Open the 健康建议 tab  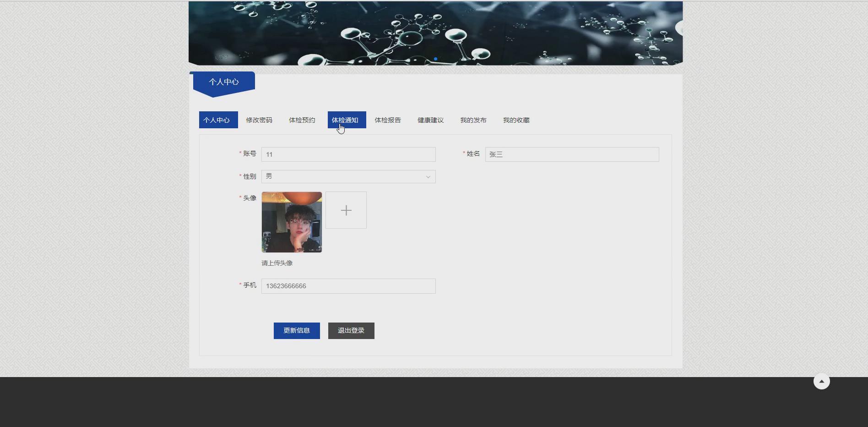pos(430,120)
